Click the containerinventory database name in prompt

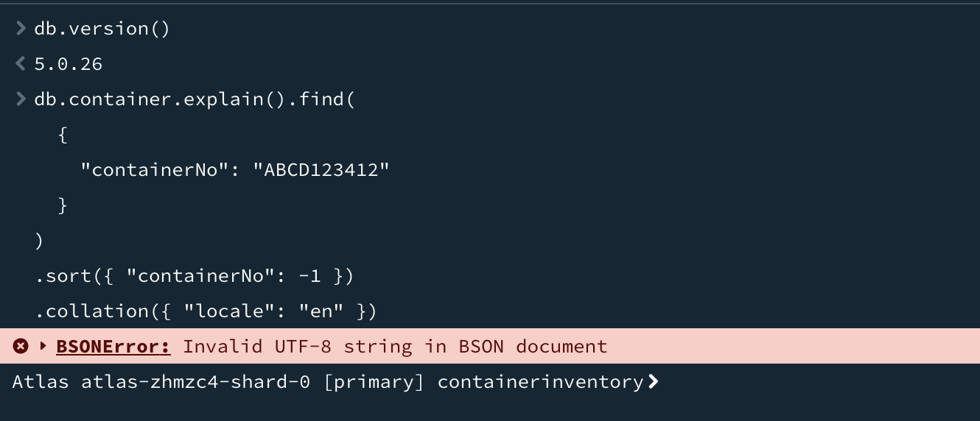(x=539, y=382)
